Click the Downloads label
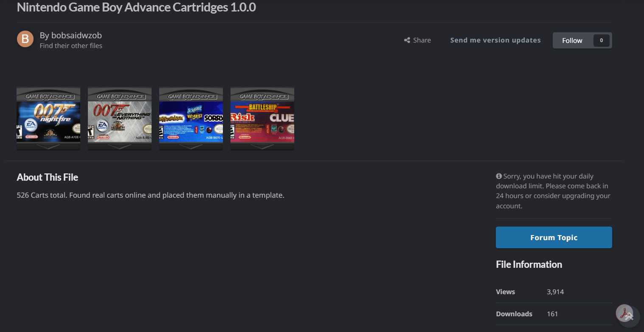The width and height of the screenshot is (644, 332). pyautogui.click(x=514, y=314)
